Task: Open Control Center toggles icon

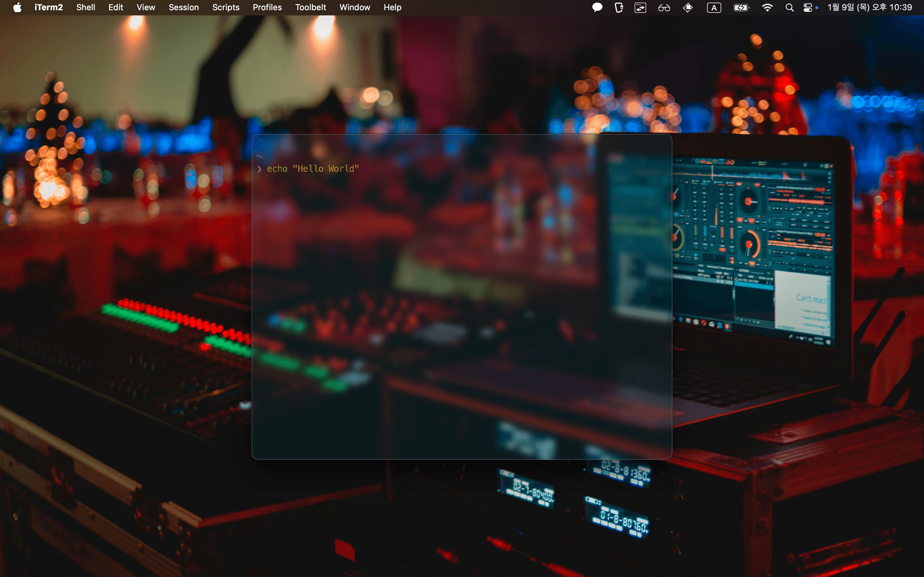Action: [808, 8]
